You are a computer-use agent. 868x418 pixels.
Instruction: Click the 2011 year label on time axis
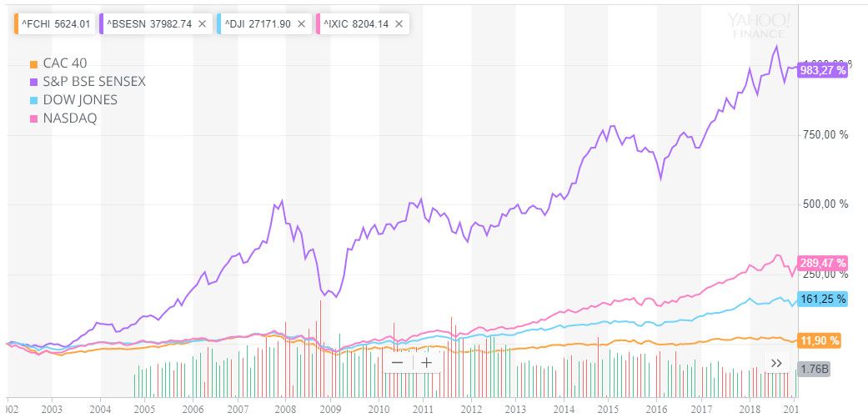tap(423, 409)
